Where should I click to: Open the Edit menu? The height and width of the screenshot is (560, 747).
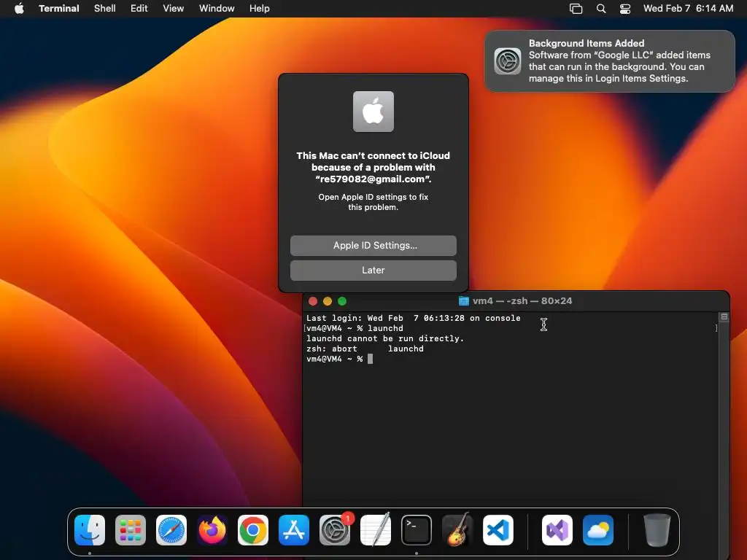coord(139,9)
